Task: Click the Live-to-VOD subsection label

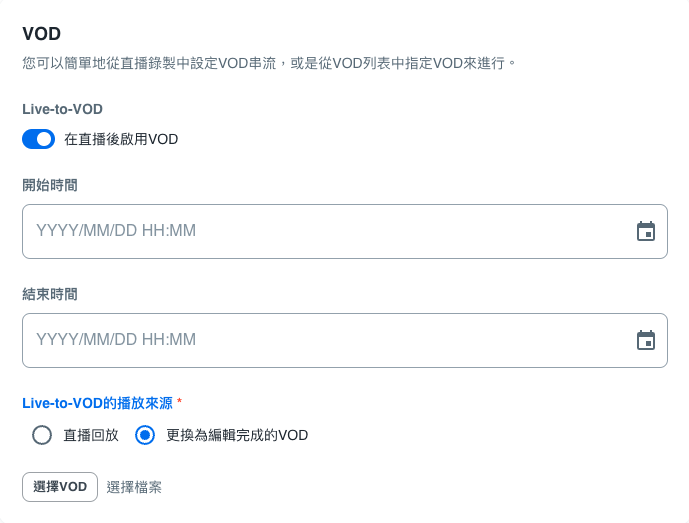Action: click(62, 109)
